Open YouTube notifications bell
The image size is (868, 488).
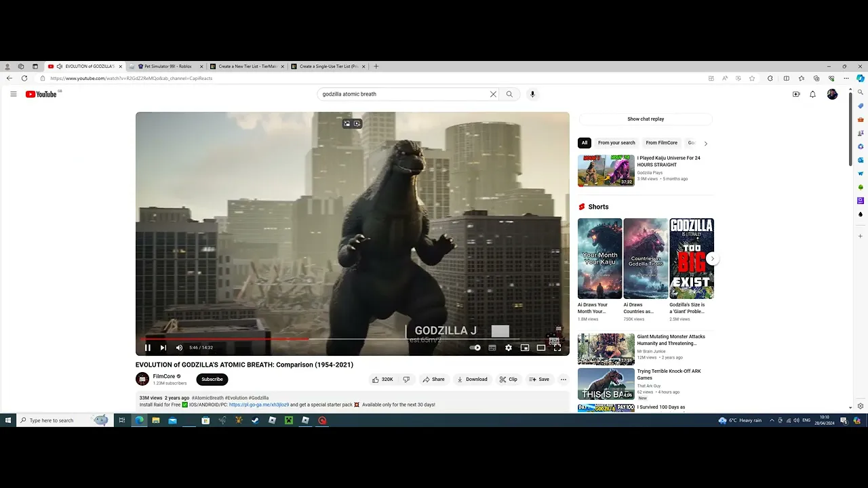812,94
